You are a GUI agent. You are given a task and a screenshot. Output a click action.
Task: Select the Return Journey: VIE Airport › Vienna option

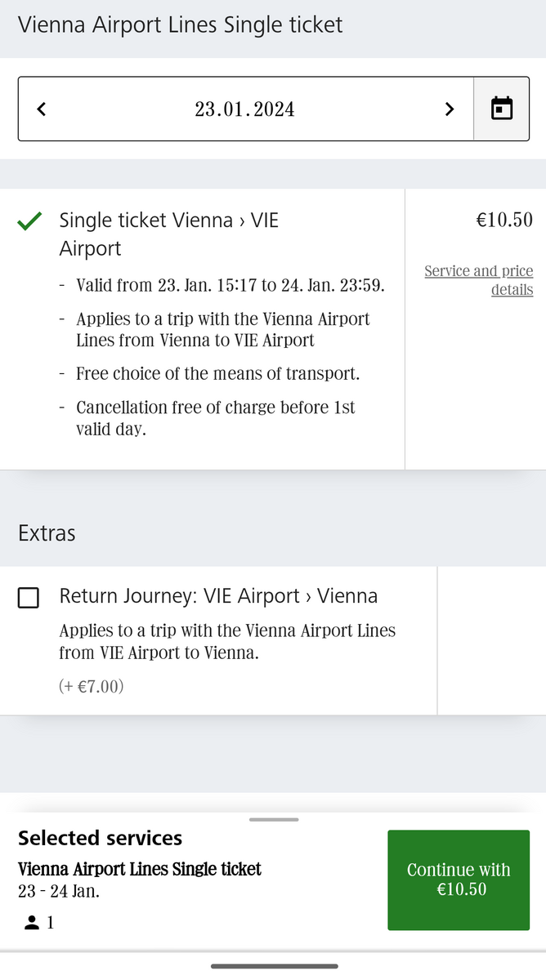click(218, 596)
